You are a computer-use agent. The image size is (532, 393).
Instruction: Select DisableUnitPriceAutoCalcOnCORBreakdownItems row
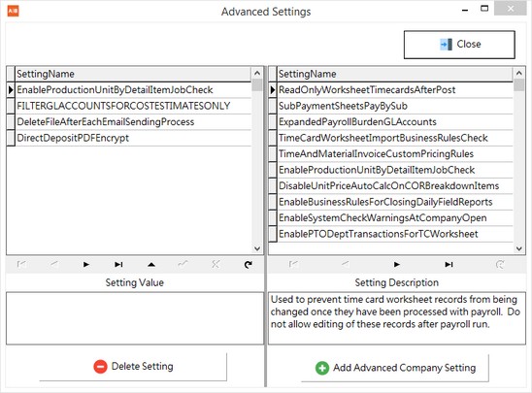tap(395, 185)
